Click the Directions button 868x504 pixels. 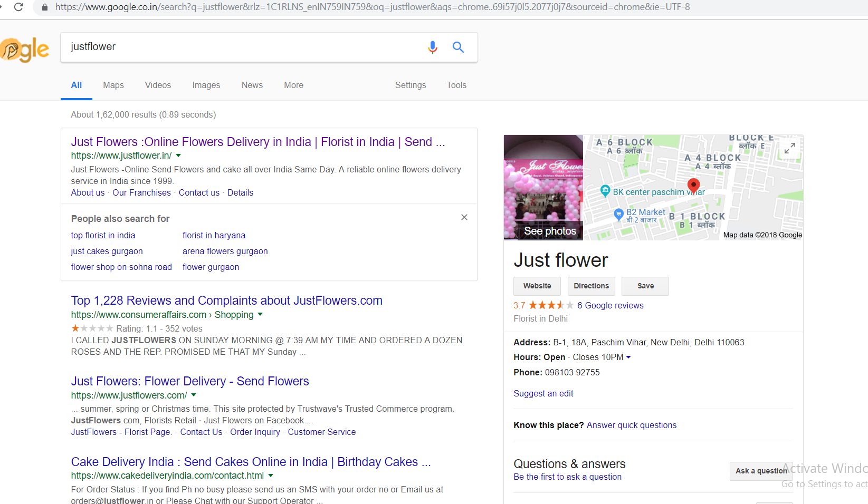(x=592, y=286)
